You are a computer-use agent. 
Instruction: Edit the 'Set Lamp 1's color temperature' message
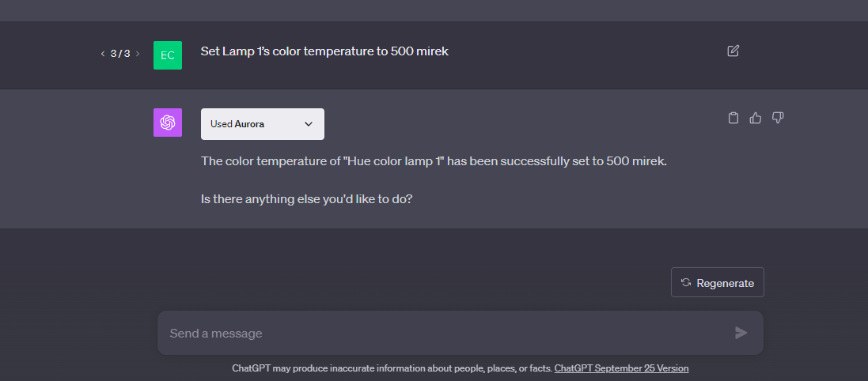733,51
